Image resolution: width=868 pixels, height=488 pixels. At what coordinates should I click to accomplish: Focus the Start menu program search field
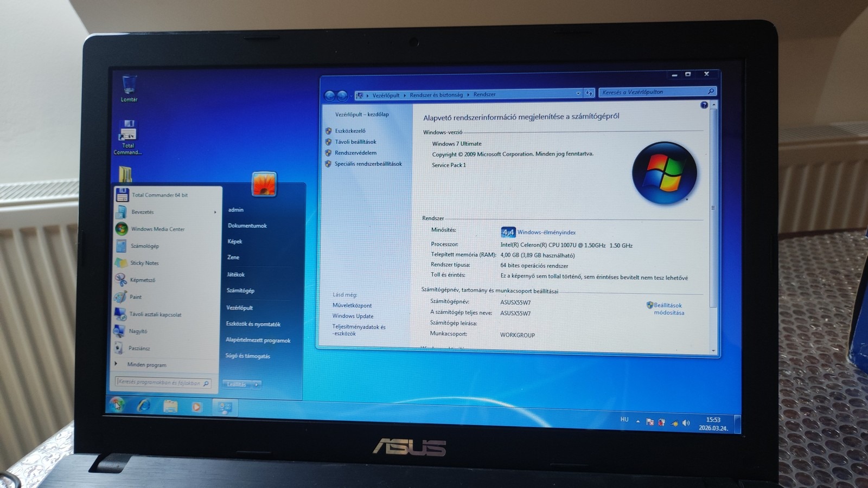pyautogui.click(x=163, y=382)
